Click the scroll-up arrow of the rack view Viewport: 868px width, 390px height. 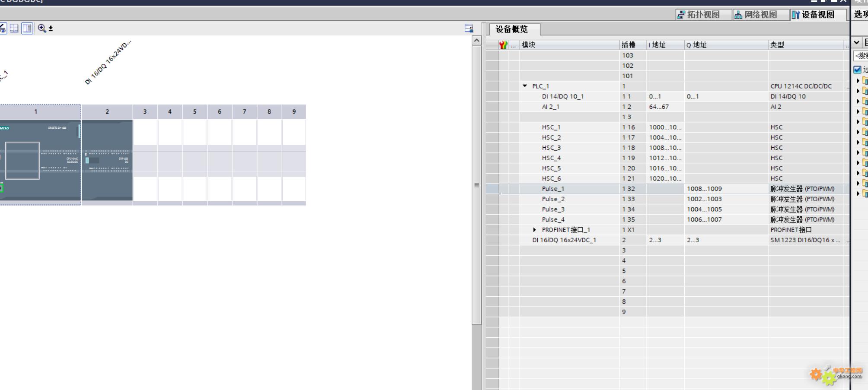(x=477, y=41)
